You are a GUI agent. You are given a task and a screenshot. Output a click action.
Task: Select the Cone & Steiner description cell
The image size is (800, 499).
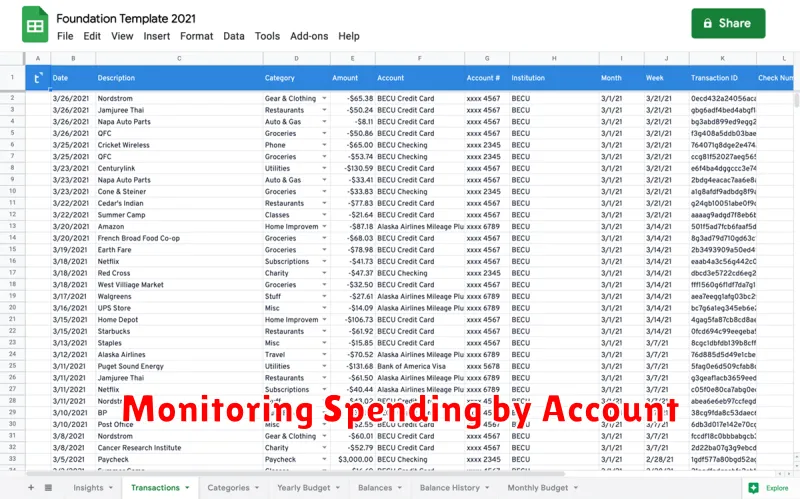point(179,191)
